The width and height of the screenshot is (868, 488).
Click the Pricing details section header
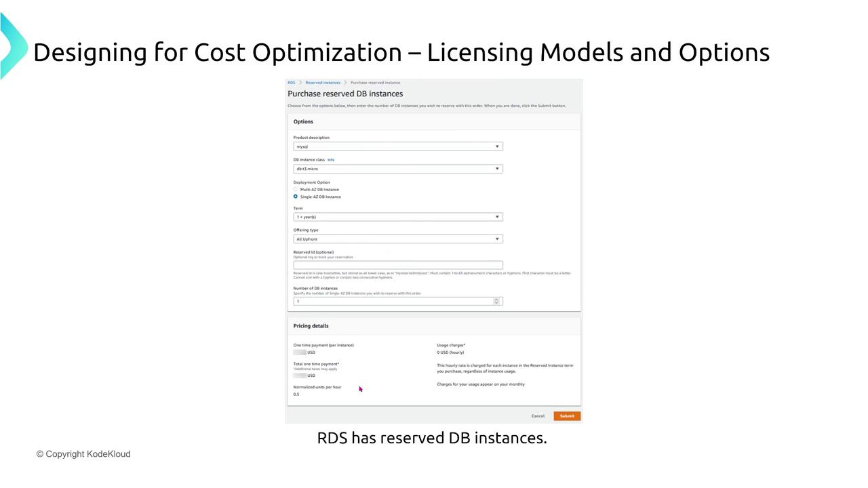click(311, 326)
